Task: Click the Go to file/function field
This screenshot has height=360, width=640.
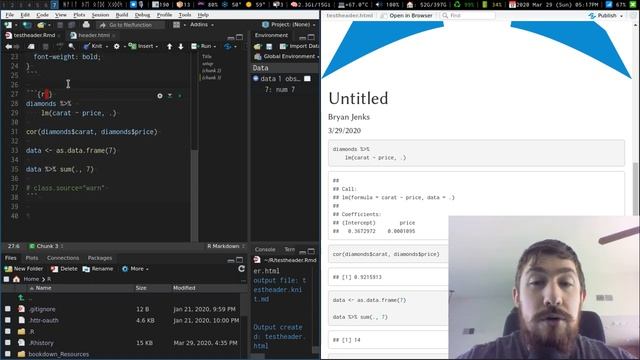Action: (131, 25)
